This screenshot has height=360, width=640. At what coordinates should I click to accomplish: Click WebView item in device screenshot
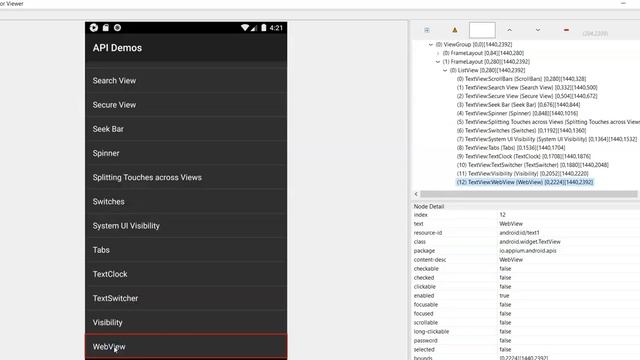(x=186, y=347)
